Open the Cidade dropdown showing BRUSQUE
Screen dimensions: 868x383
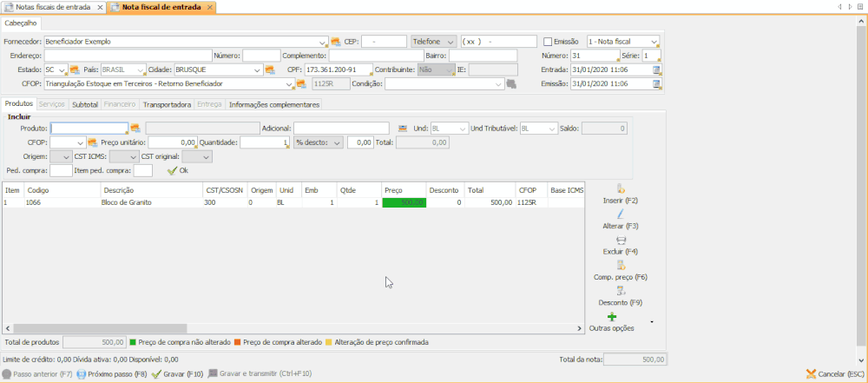(x=257, y=69)
